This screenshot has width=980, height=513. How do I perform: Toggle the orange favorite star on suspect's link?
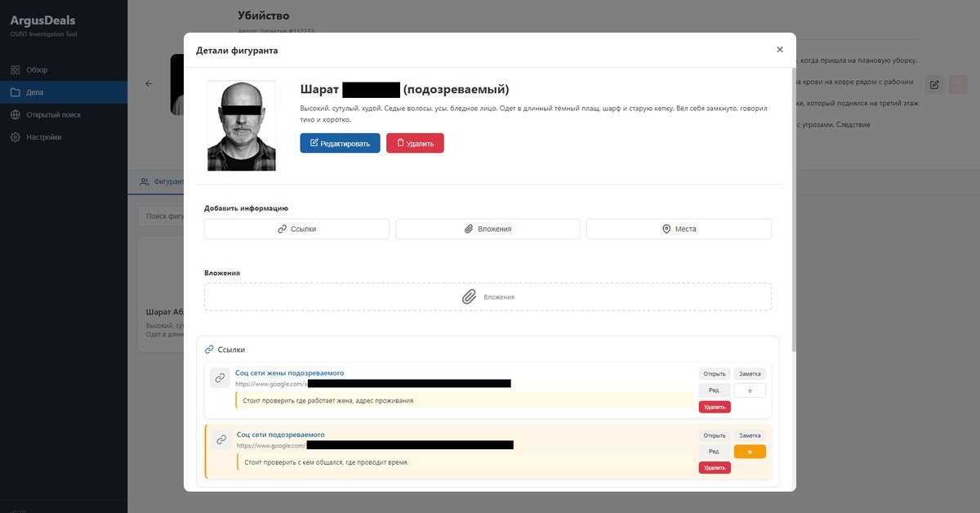[x=750, y=452]
